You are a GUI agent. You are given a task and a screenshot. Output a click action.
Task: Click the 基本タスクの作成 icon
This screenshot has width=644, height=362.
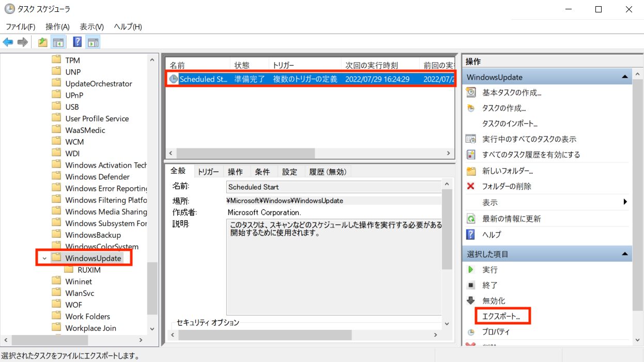pyautogui.click(x=470, y=92)
